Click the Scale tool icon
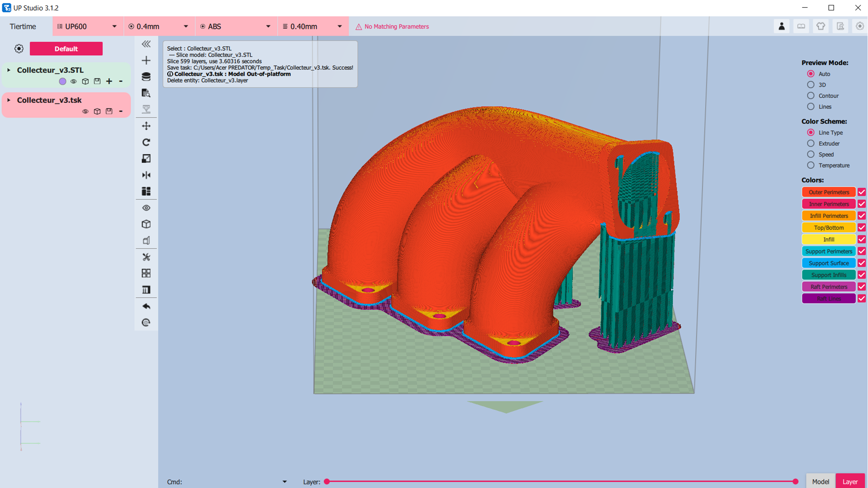 coord(146,159)
